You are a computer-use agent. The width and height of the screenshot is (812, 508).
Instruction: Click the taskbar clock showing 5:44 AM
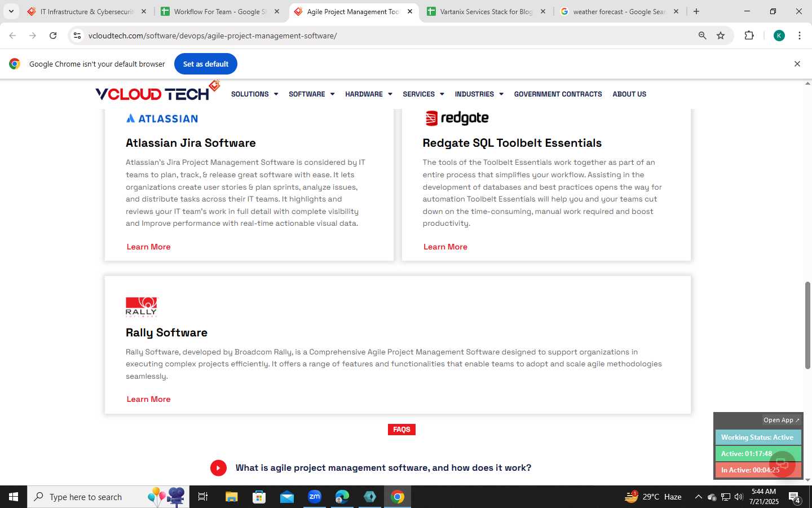point(764,497)
